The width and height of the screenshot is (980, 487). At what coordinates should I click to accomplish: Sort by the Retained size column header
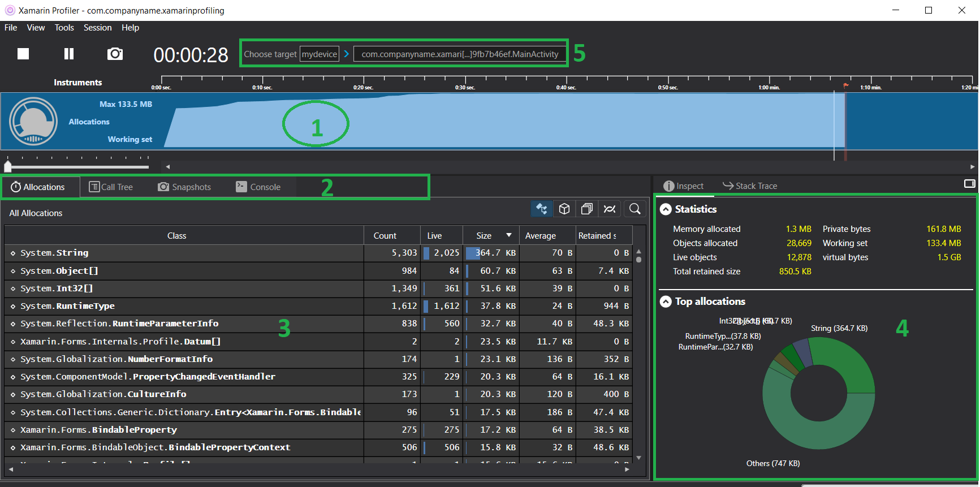coord(603,236)
